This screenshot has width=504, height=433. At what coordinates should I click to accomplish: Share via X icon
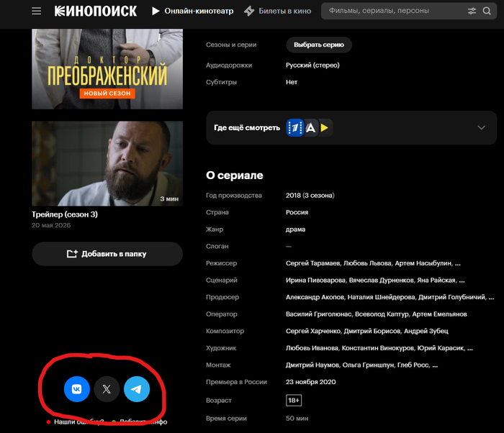(107, 389)
